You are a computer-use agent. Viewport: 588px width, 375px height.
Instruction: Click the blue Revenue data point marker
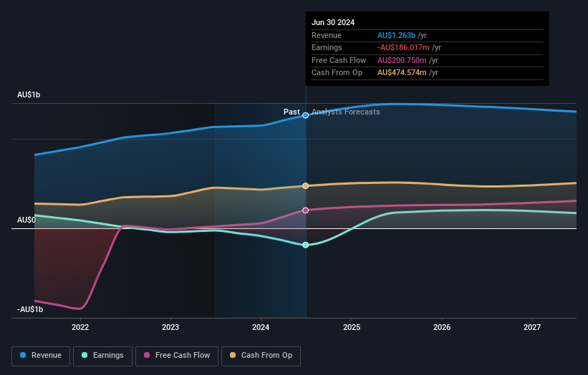pos(306,115)
